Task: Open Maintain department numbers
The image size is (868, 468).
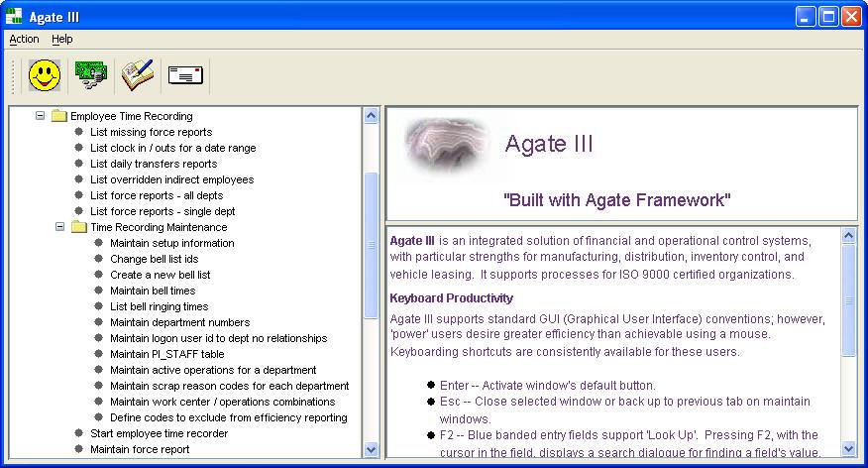Action: (179, 322)
